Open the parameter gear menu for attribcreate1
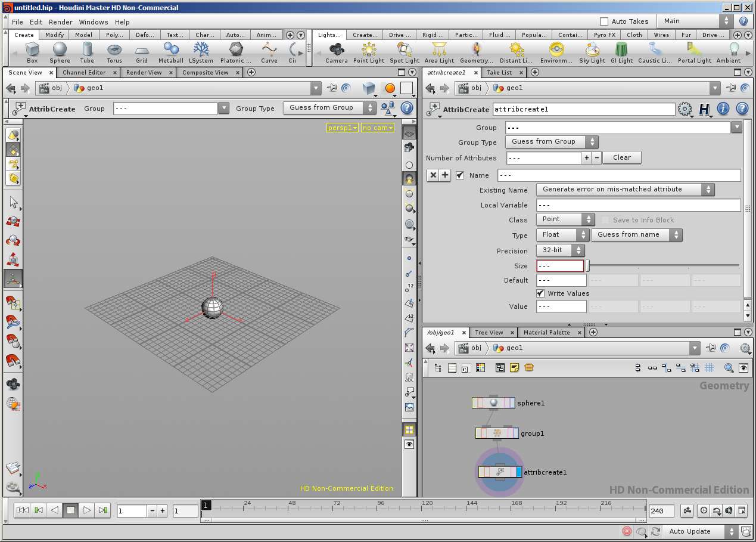 685,109
